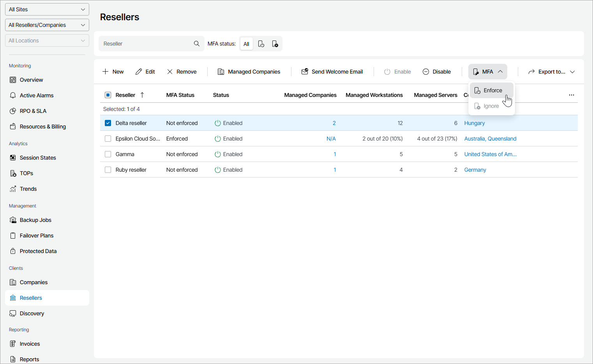Viewport: 593px width, 364px height.
Task: Open the All Sites dropdown
Action: coord(47,9)
